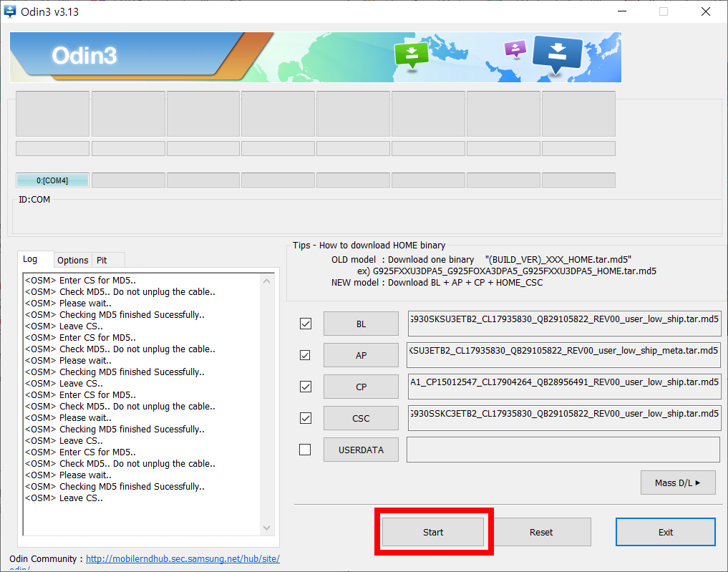Click the green download icon in banner
The height and width of the screenshot is (572, 728).
(412, 56)
